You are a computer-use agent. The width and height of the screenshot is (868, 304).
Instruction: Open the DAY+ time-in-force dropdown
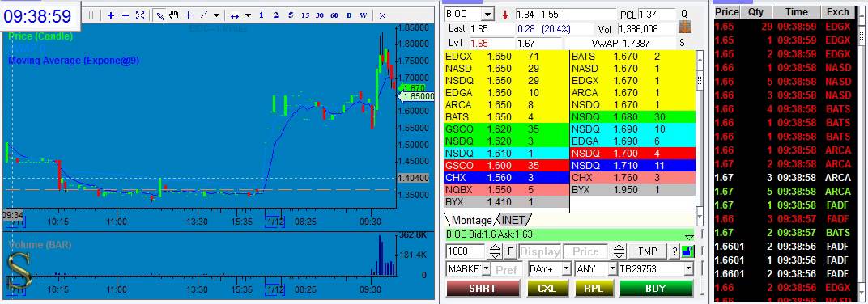coord(566,268)
